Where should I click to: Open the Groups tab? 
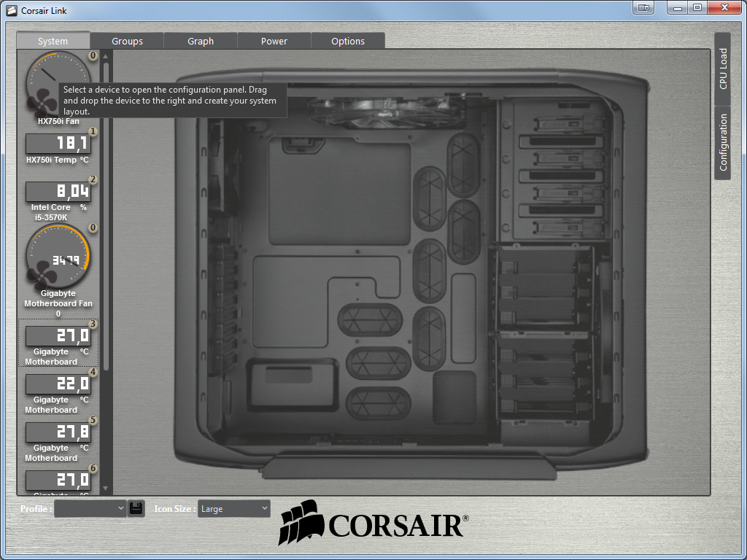(x=127, y=41)
